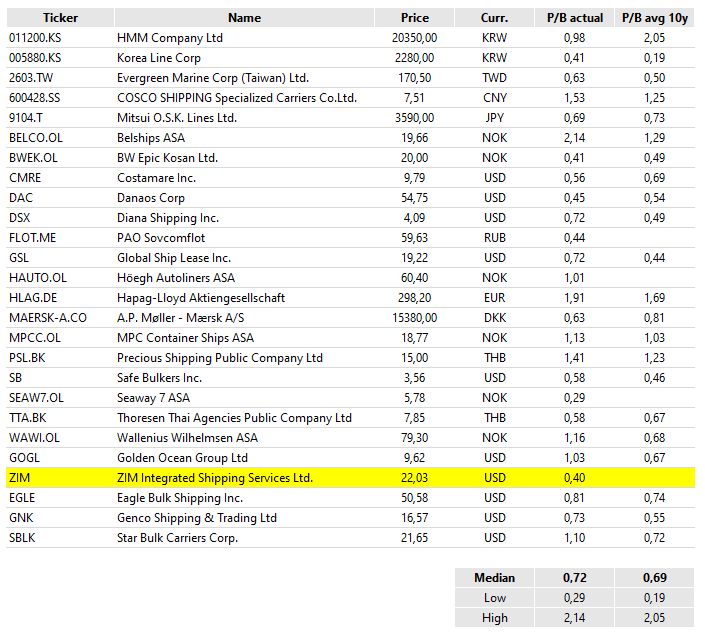
Task: Select Precious Shipping Public Company Ltd cell
Action: (x=244, y=358)
